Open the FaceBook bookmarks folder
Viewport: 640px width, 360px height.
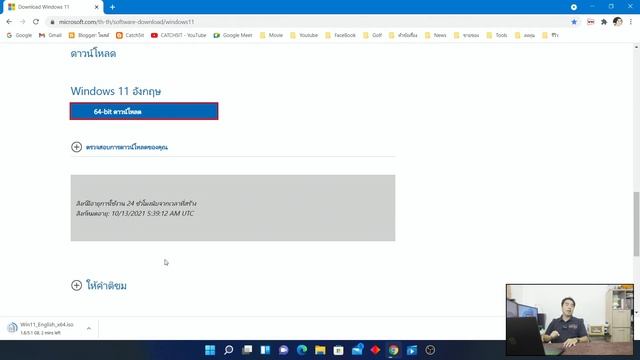pos(340,36)
